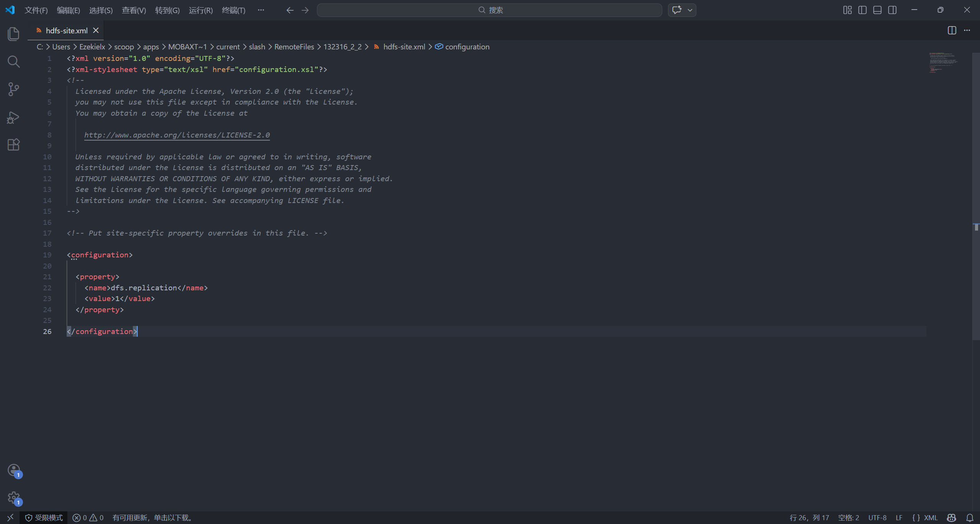Image resolution: width=980 pixels, height=524 pixels.
Task: Close the hdfs-site.xml tab
Action: coord(96,30)
